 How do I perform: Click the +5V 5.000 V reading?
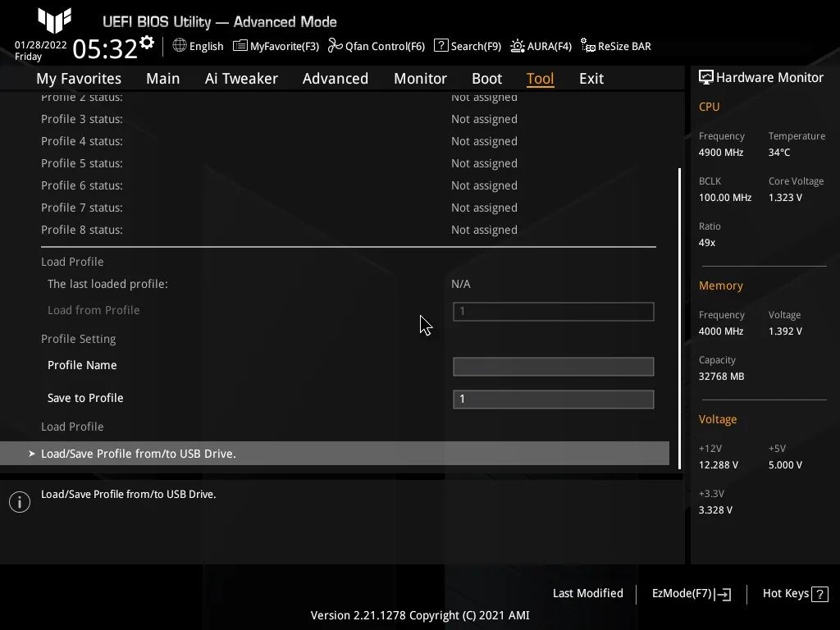785,464
